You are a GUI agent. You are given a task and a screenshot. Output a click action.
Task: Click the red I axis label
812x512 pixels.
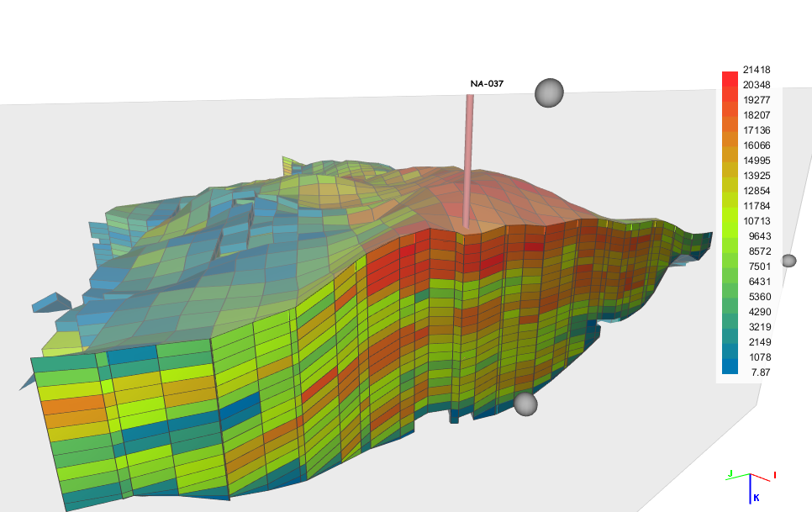click(x=774, y=476)
